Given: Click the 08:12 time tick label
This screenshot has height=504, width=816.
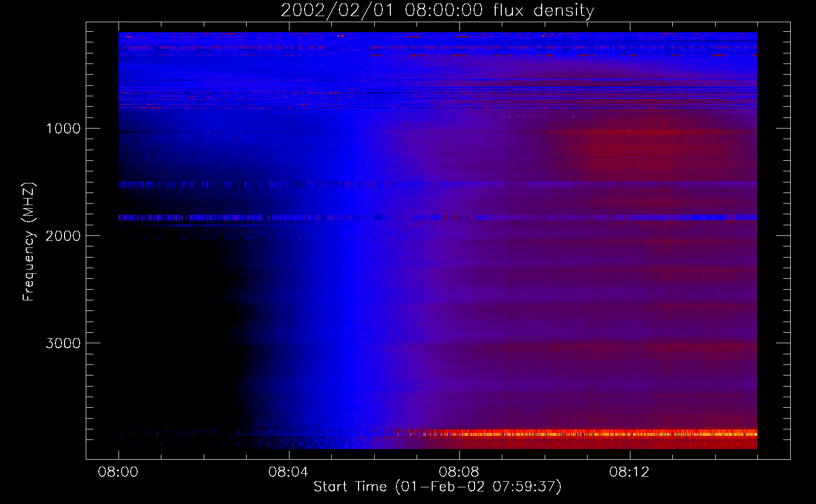Looking at the screenshot, I should (629, 472).
